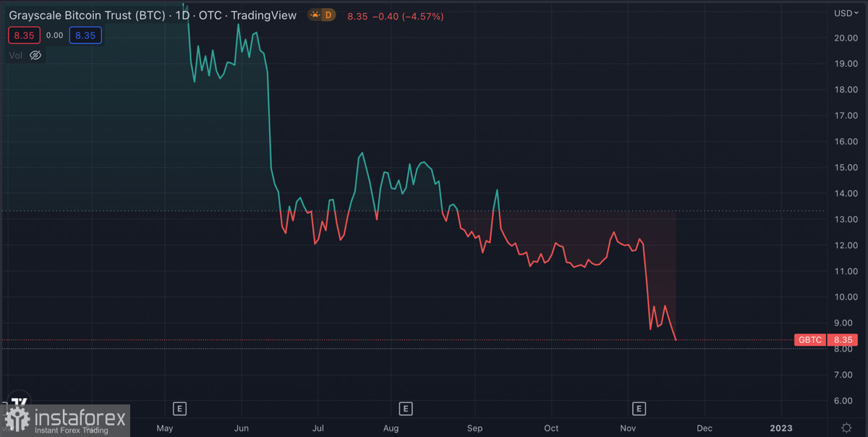Screen dimensions: 868x437
Task: Click the Vol indicator label
Action: [16, 55]
